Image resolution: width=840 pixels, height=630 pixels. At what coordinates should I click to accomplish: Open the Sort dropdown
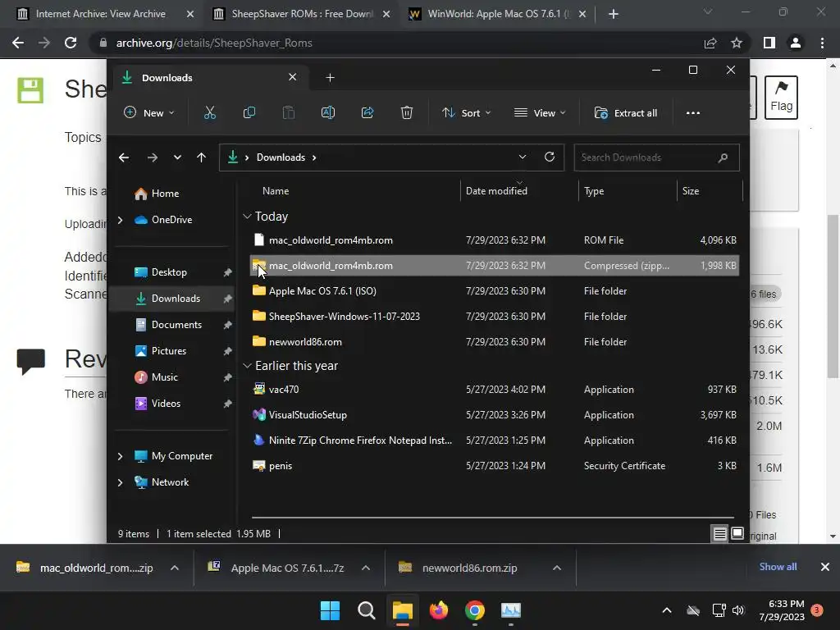click(466, 112)
